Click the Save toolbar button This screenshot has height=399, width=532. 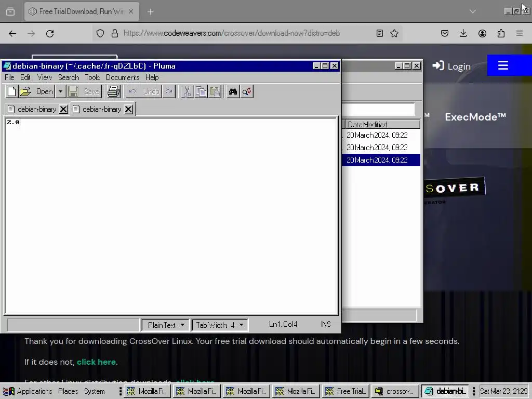(84, 91)
